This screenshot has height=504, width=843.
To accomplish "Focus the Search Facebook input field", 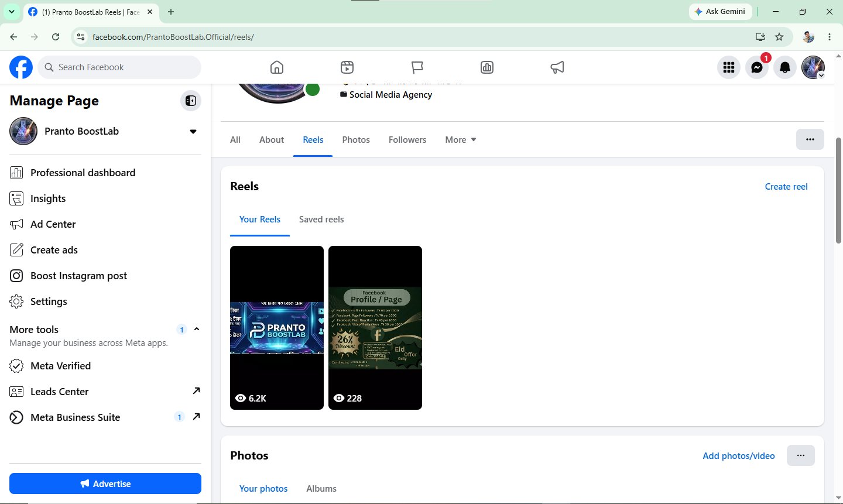I will pyautogui.click(x=119, y=67).
